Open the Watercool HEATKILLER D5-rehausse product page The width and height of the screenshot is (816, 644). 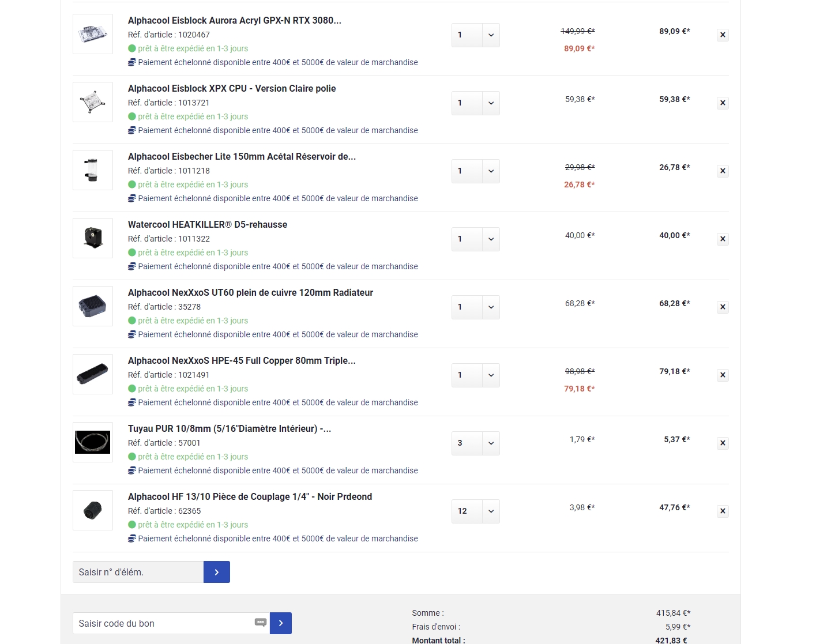(x=208, y=224)
